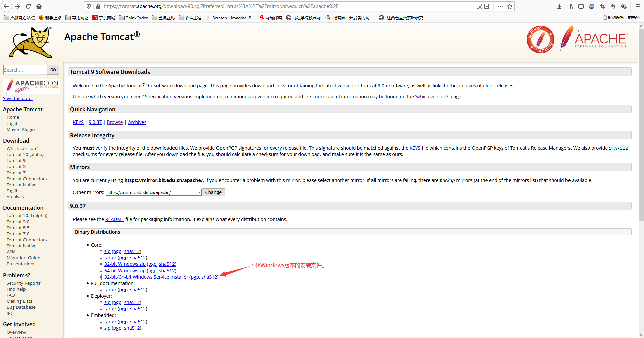The height and width of the screenshot is (338, 644).
Task: Open the Save the date! link
Action: tap(18, 98)
